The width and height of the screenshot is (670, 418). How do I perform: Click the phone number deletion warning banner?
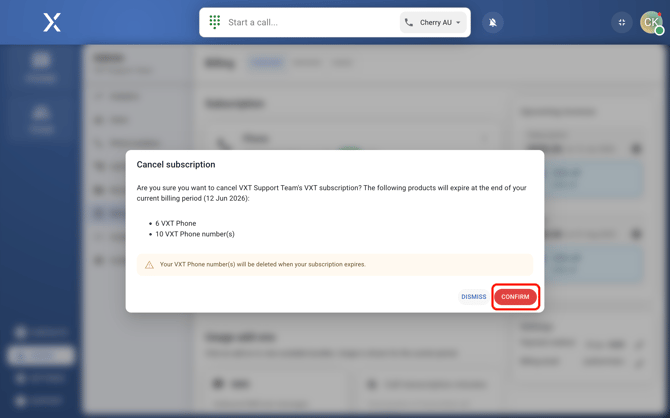pos(334,265)
